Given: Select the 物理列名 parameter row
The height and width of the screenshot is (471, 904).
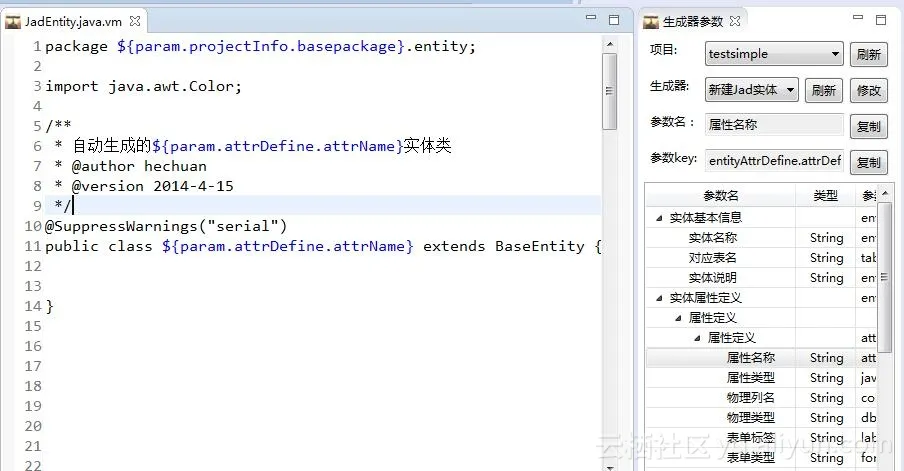Looking at the screenshot, I should pyautogui.click(x=761, y=398).
